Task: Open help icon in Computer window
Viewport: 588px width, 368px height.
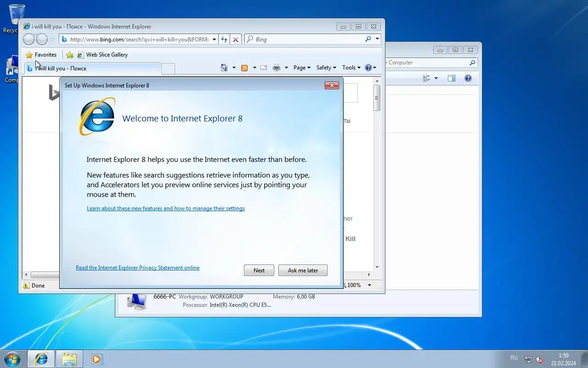Action: [468, 79]
